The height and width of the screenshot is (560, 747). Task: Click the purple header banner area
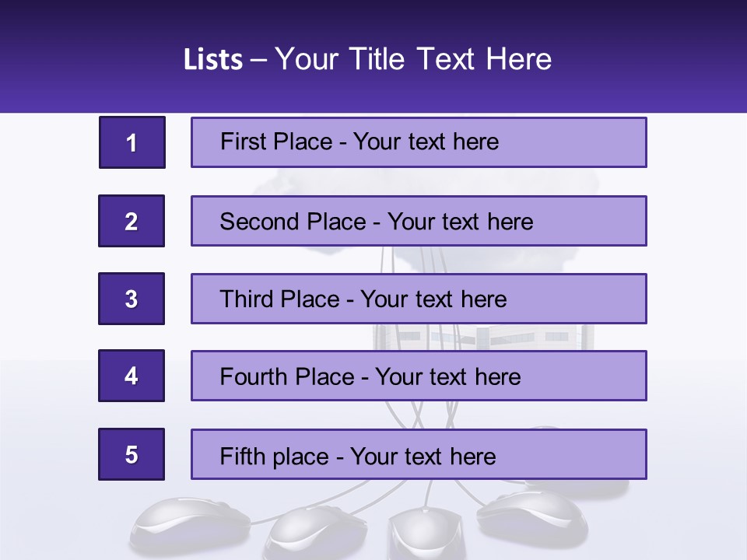click(x=373, y=56)
